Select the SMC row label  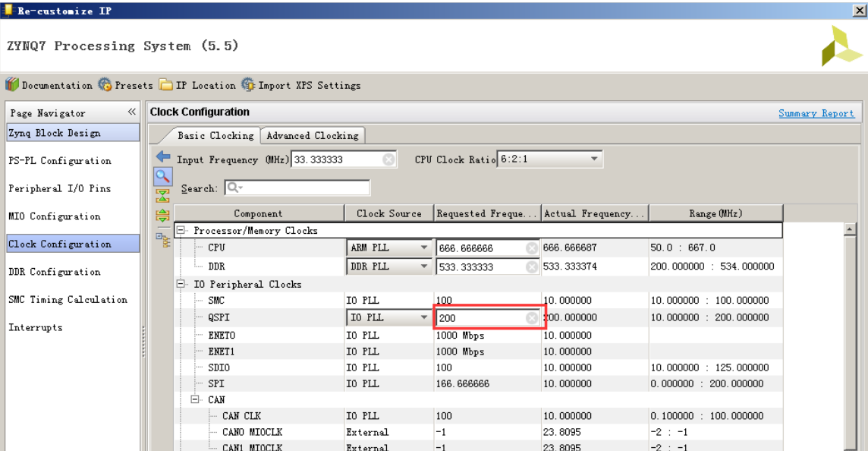coord(216,301)
